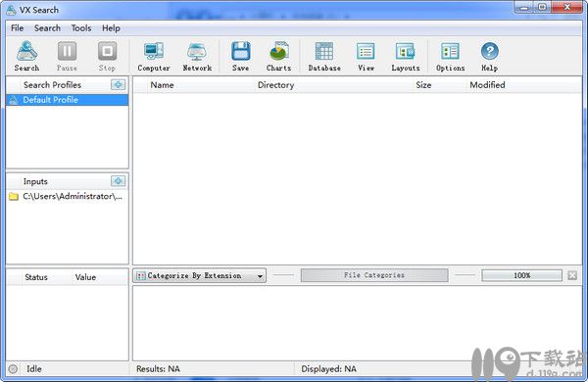Click the 100% progress bar
The width and height of the screenshot is (588, 382).
point(522,275)
